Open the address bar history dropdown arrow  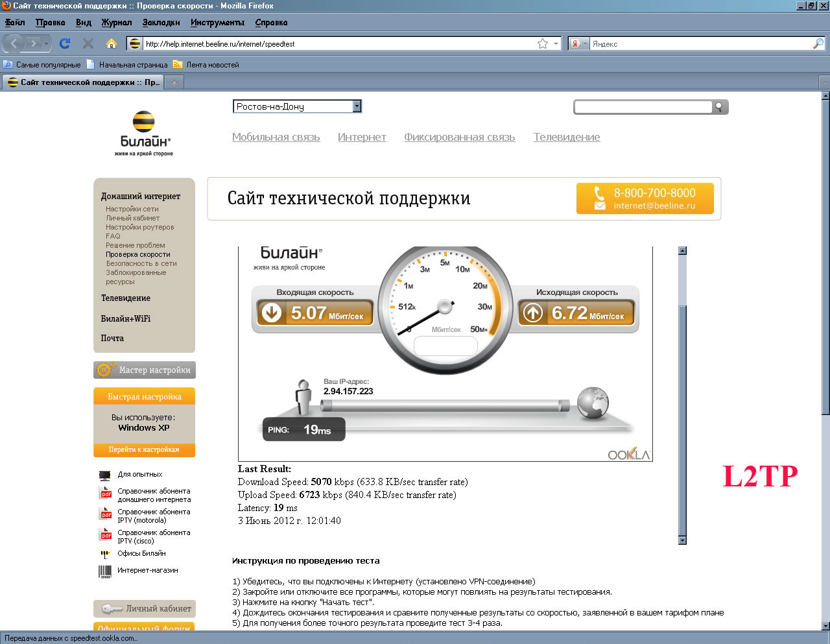point(556,44)
